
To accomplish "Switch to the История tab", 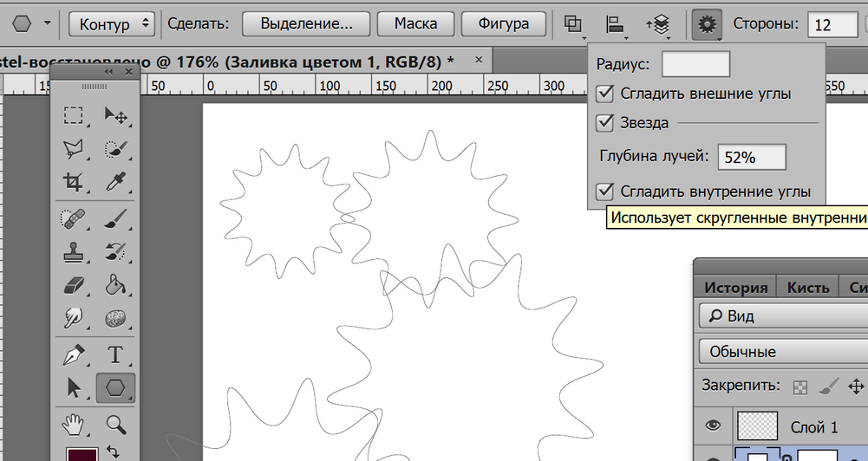I will click(735, 287).
